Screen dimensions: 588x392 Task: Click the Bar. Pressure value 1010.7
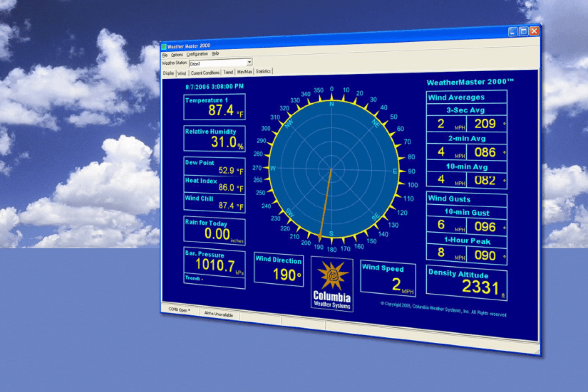point(215,265)
